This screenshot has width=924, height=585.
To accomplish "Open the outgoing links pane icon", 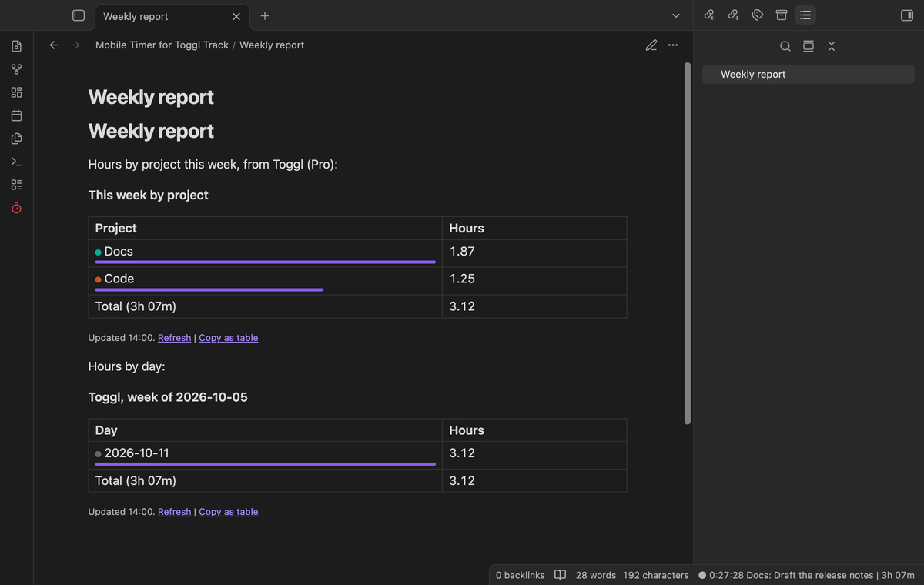I will [734, 15].
